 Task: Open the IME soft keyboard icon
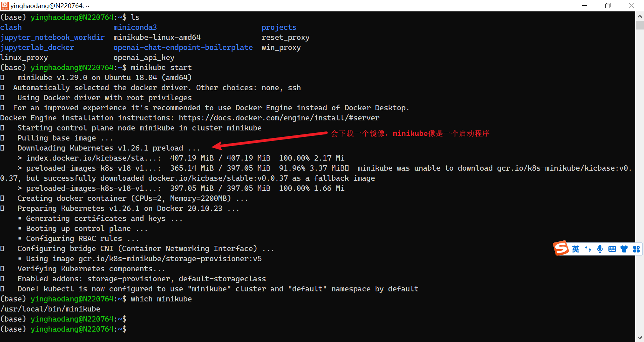[612, 249]
